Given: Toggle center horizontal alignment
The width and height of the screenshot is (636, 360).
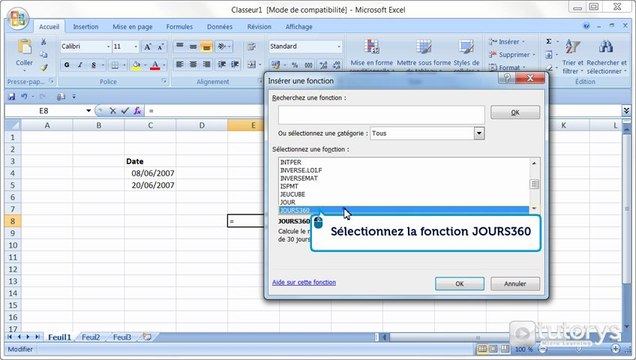Looking at the screenshot, I should click(x=193, y=64).
